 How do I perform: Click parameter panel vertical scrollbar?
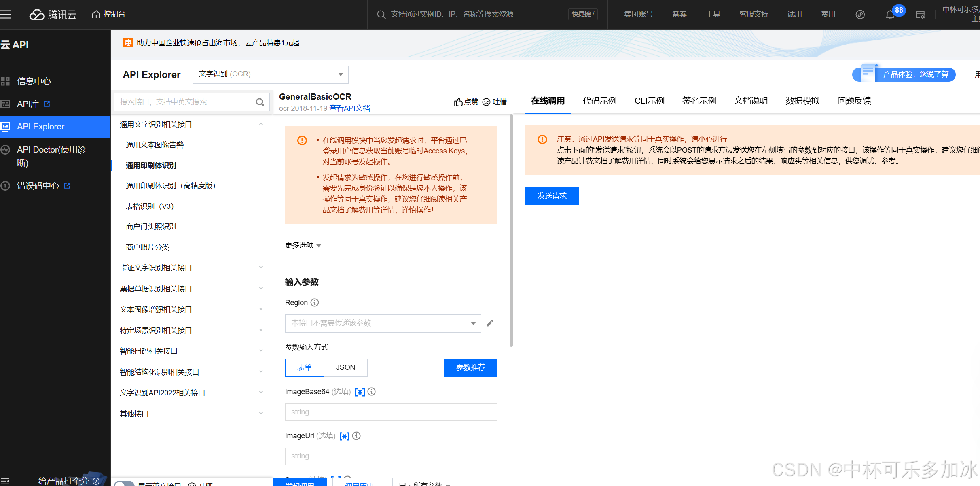coord(511,231)
